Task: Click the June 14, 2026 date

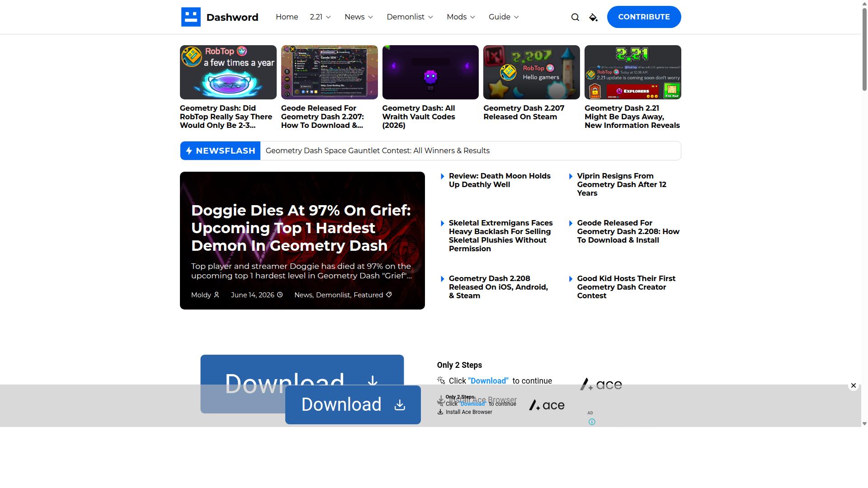Action: 252,295
